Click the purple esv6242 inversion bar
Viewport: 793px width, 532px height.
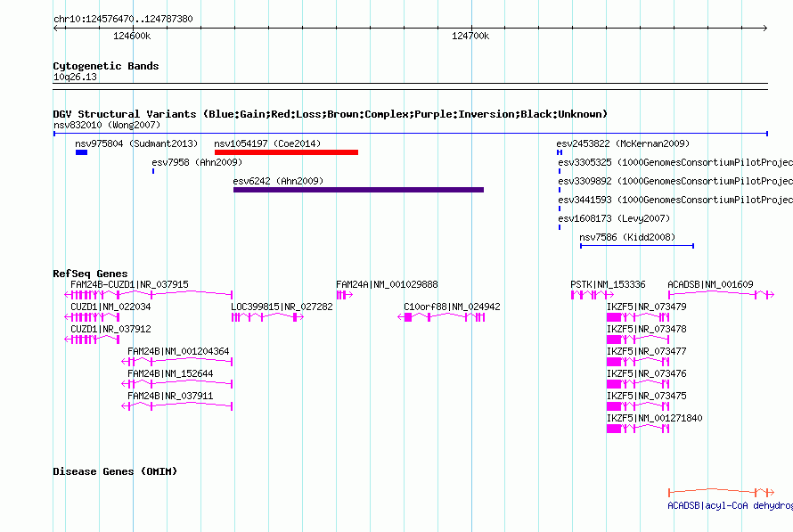pos(358,190)
